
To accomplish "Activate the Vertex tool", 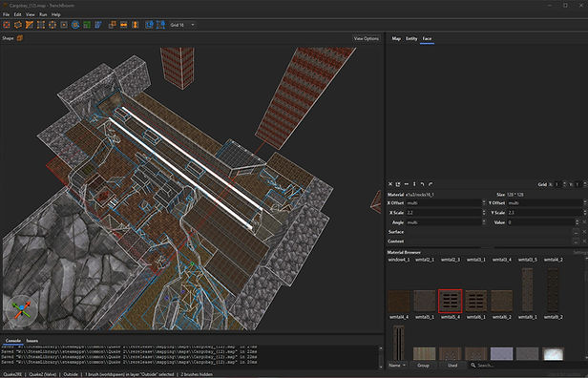I will click(x=41, y=25).
